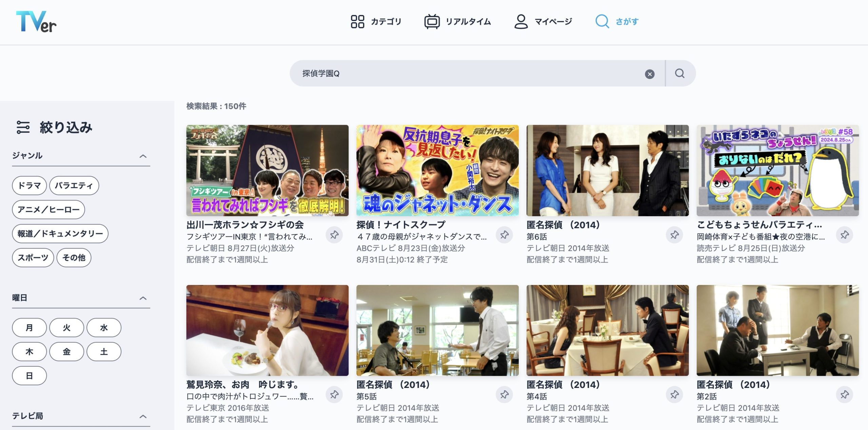The height and width of the screenshot is (430, 868).
Task: Click the 検索結果：150件 result count text
Action: tap(216, 106)
